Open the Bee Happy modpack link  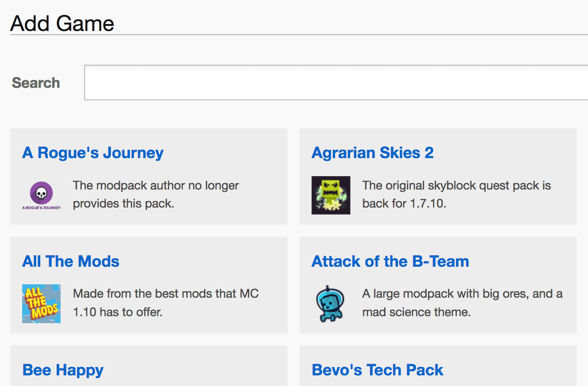[x=63, y=370]
